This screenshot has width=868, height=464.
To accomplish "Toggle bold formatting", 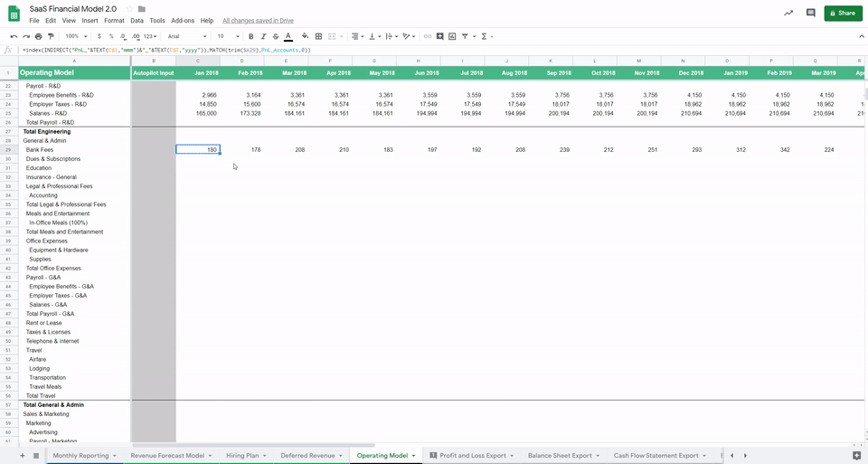I will 250,36.
